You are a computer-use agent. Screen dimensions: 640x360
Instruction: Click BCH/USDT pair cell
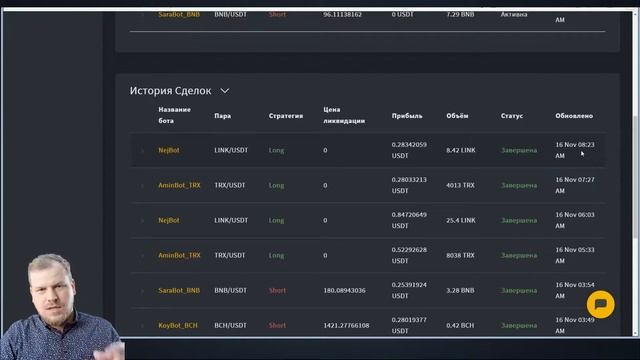(230, 325)
